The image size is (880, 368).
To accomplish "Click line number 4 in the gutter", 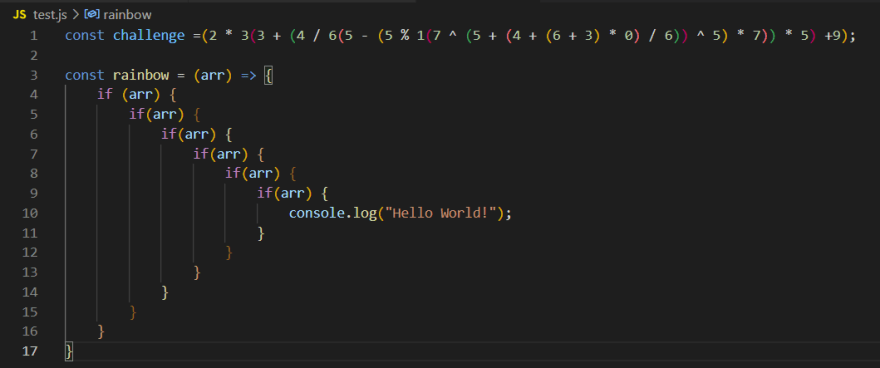I will (x=34, y=95).
